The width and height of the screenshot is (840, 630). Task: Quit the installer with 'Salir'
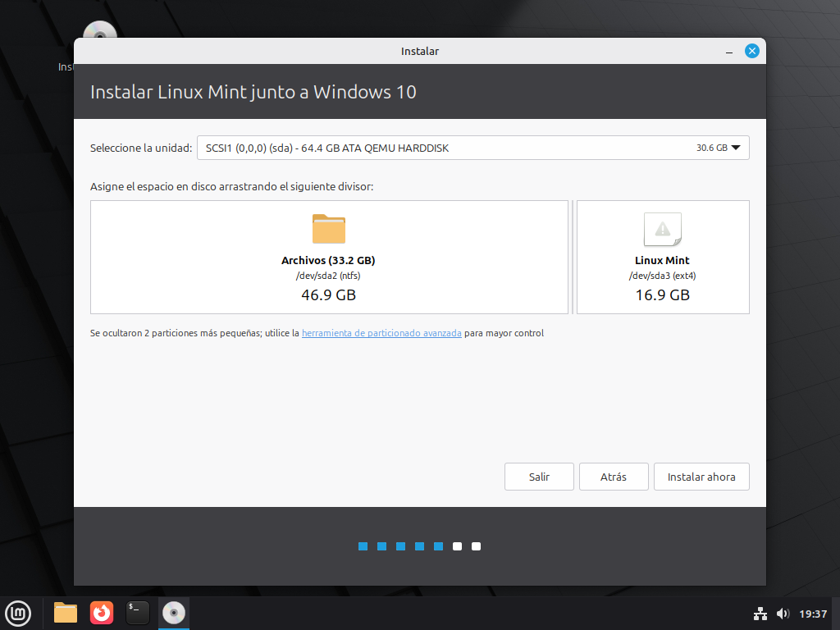(539, 477)
